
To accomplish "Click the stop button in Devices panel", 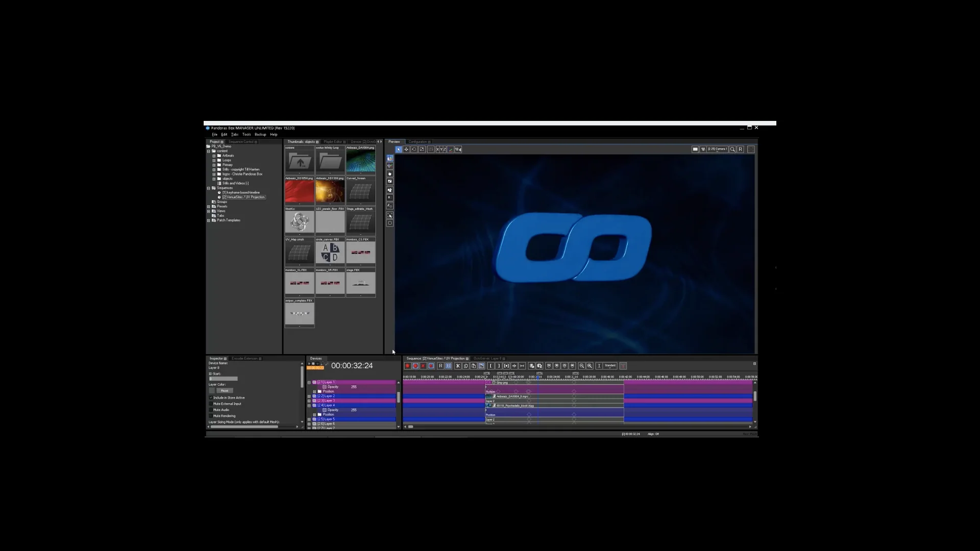I will click(313, 364).
